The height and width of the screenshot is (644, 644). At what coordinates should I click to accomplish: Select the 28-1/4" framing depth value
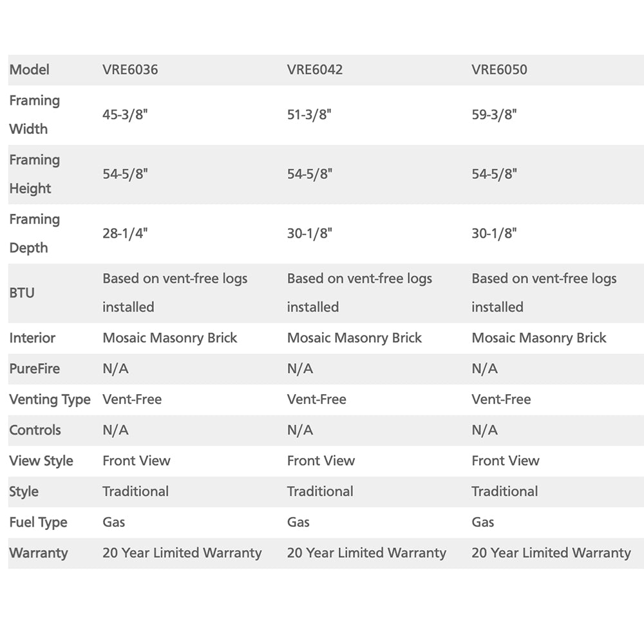pyautogui.click(x=125, y=233)
